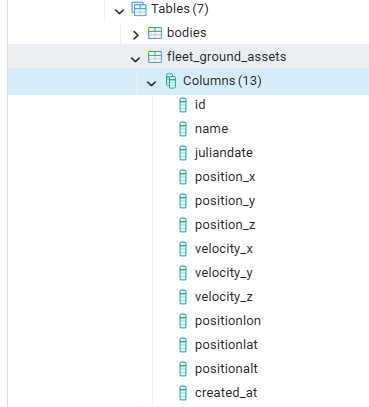This screenshot has width=369, height=407.
Task: Select the id column name
Action: [200, 105]
